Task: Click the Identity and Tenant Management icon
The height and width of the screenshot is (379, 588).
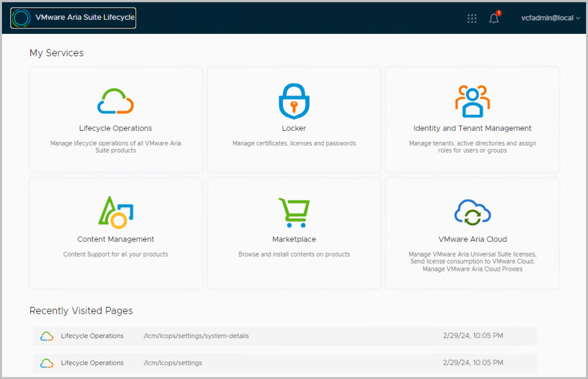Action: pyautogui.click(x=472, y=101)
